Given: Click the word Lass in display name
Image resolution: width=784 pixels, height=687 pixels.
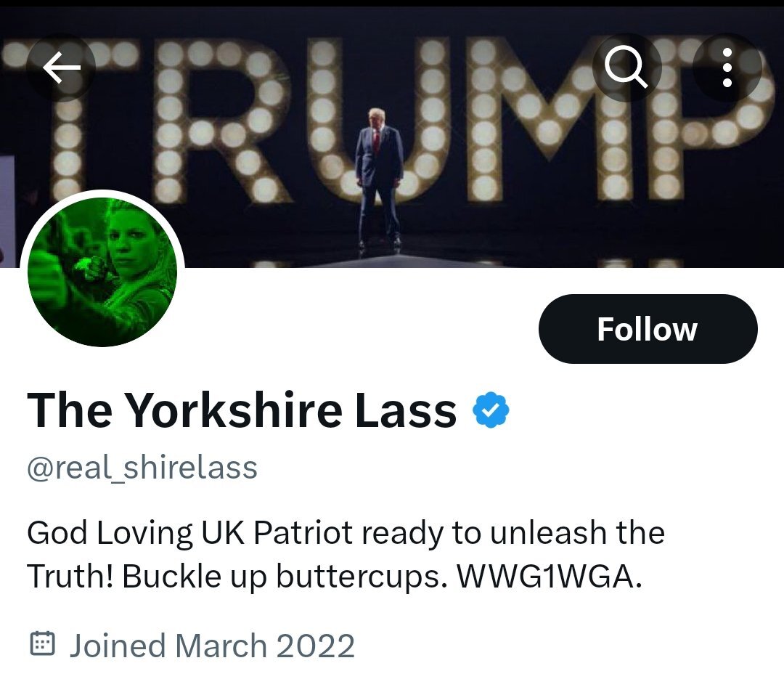Looking at the screenshot, I should (406, 410).
